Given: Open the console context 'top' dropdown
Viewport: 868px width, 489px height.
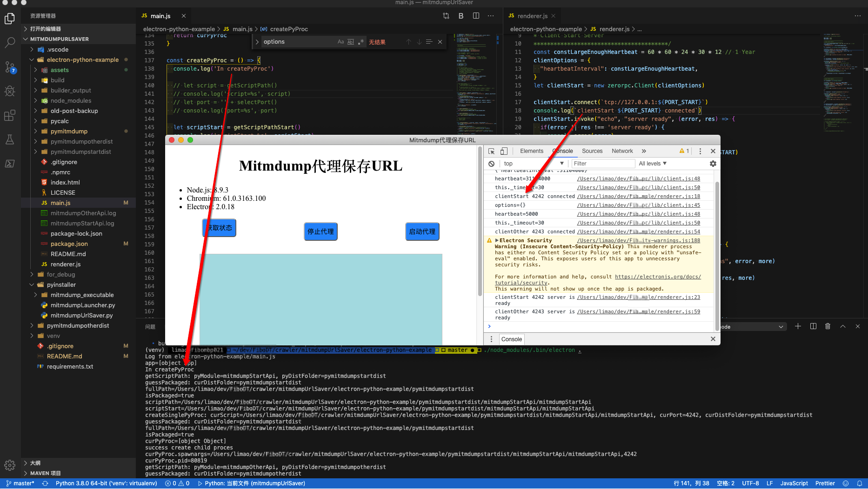Looking at the screenshot, I should [533, 164].
